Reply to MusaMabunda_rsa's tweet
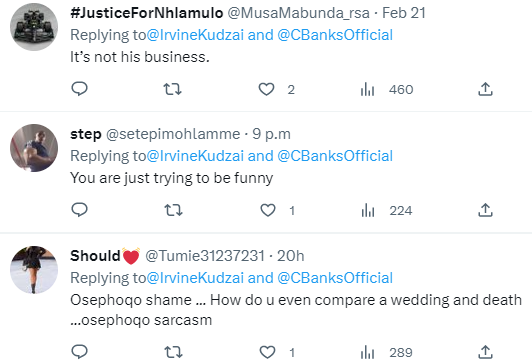Viewport: 532px width, 363px height. (79, 89)
